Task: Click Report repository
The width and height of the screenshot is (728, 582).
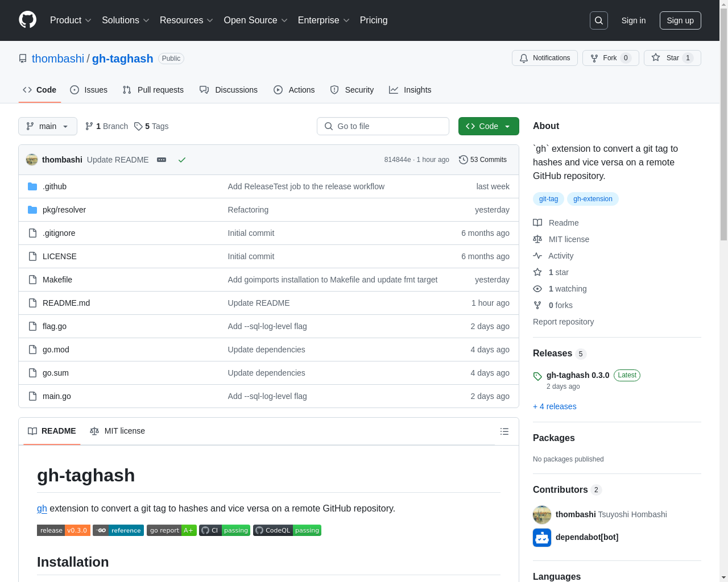Action: click(x=563, y=322)
